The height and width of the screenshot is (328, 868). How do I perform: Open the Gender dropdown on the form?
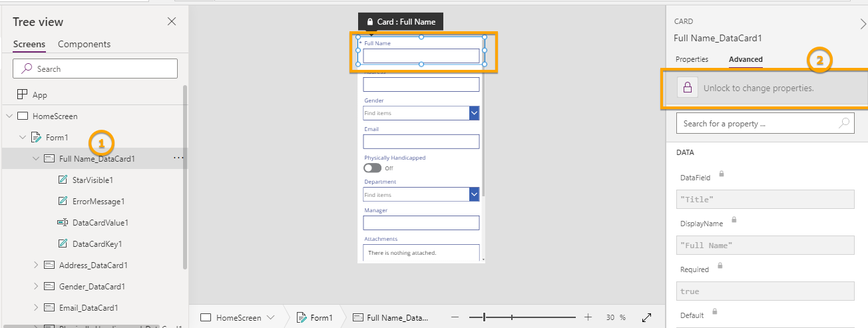(474, 113)
